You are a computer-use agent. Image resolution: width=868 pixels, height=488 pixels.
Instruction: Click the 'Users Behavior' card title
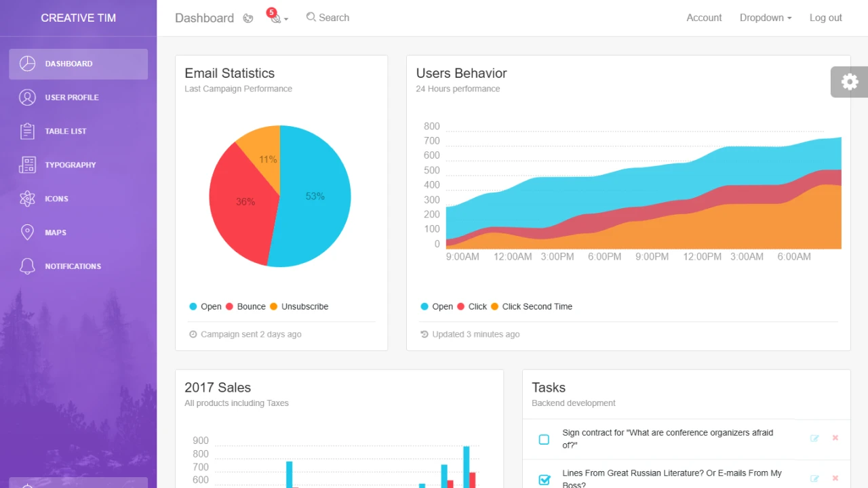[x=462, y=73]
